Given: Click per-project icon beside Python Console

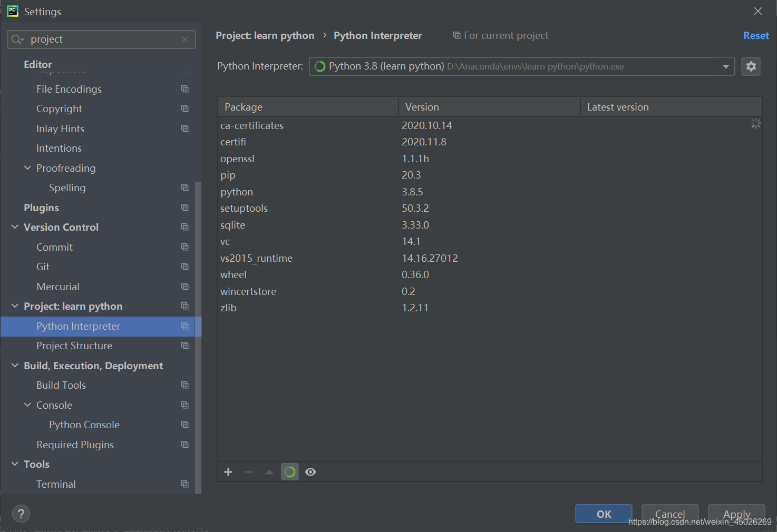Looking at the screenshot, I should pos(185,425).
